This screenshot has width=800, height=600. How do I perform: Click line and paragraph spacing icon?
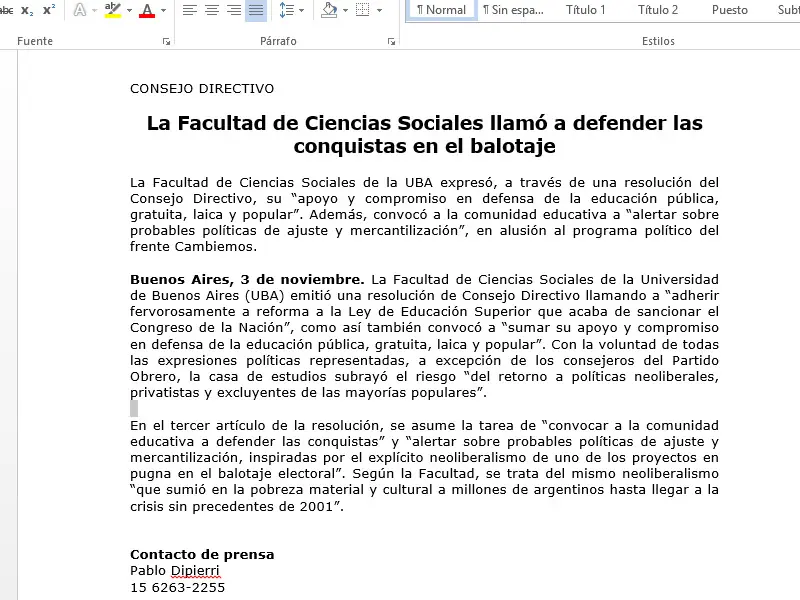click(287, 10)
